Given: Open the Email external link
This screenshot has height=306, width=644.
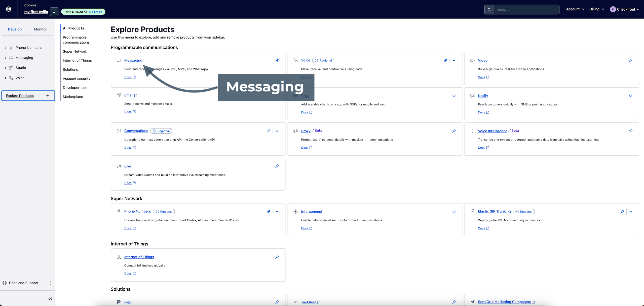Looking at the screenshot, I should (131, 95).
